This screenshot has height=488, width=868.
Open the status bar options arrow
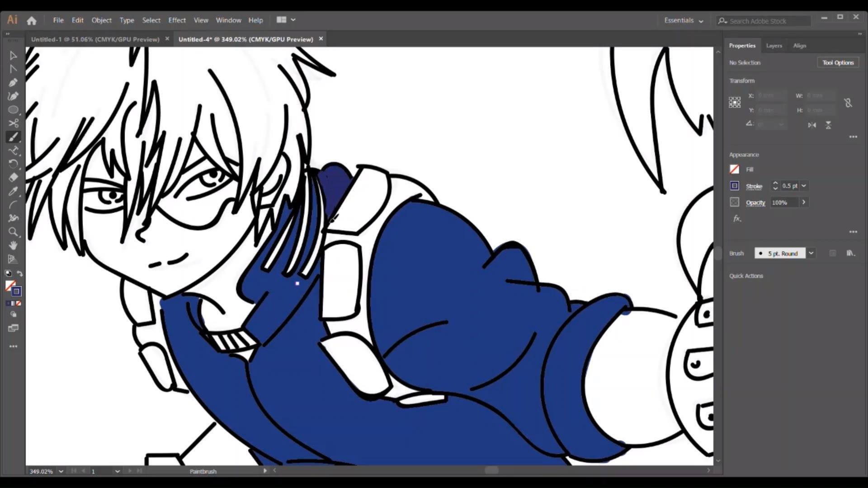click(x=265, y=471)
